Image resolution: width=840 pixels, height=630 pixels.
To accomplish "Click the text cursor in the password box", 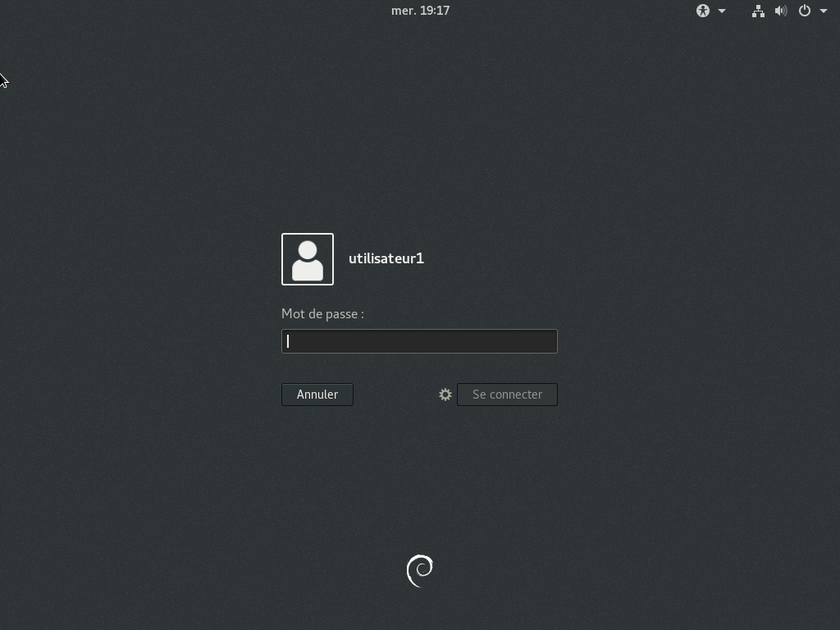I will (x=288, y=341).
